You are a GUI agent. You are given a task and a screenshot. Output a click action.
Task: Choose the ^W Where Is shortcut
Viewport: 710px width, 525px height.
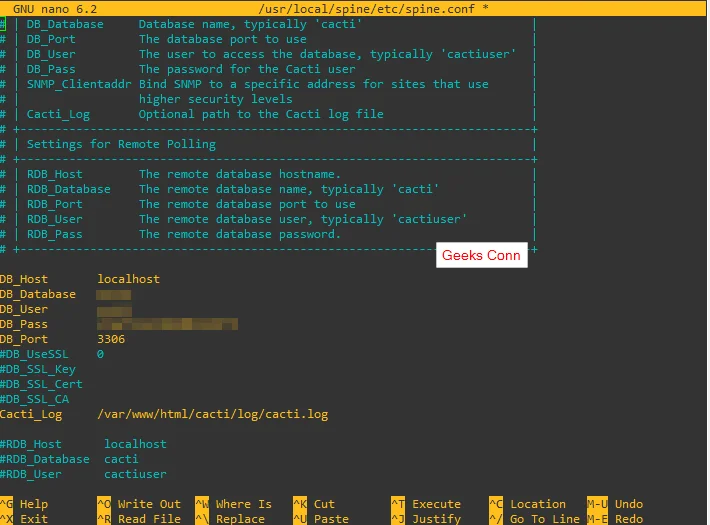click(234, 504)
